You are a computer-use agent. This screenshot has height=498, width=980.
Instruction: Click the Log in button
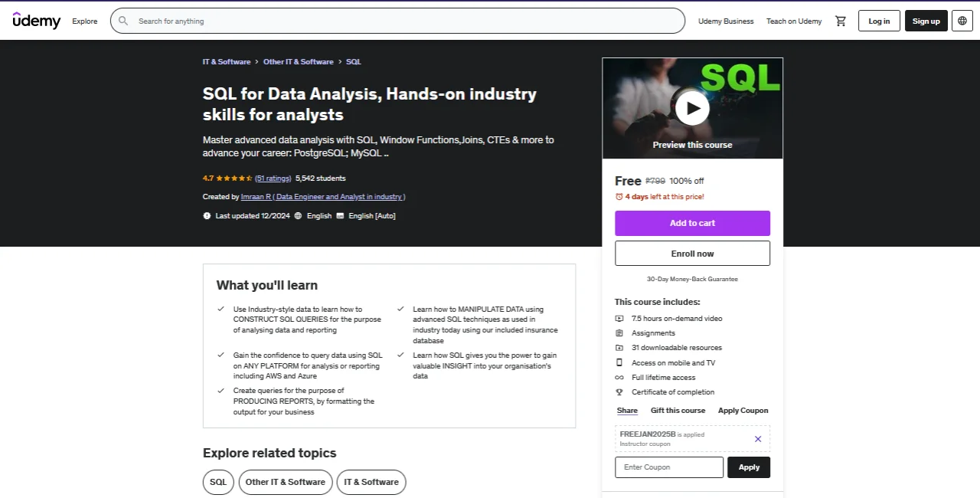tap(879, 21)
